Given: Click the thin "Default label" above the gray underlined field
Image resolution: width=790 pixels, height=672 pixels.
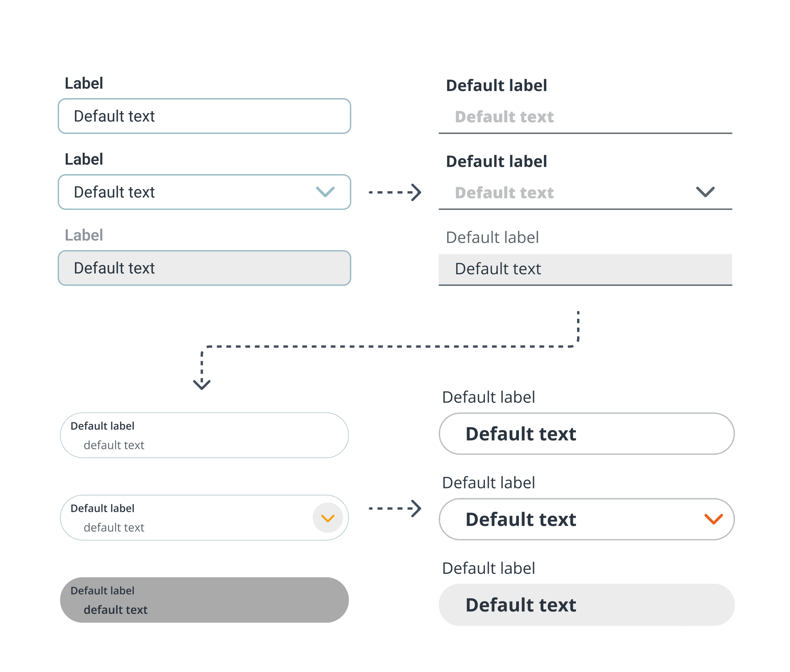Looking at the screenshot, I should [x=492, y=237].
